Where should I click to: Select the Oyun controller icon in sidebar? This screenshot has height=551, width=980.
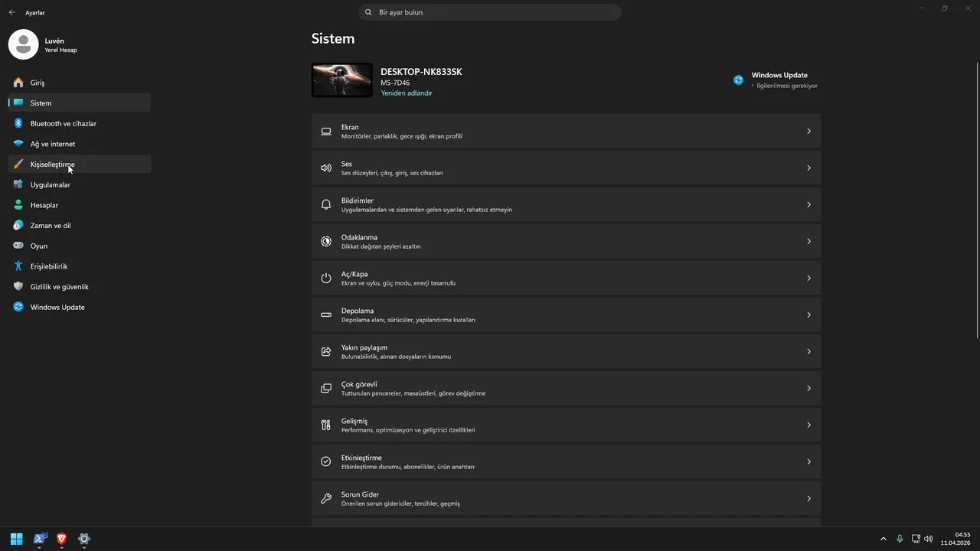tap(18, 246)
